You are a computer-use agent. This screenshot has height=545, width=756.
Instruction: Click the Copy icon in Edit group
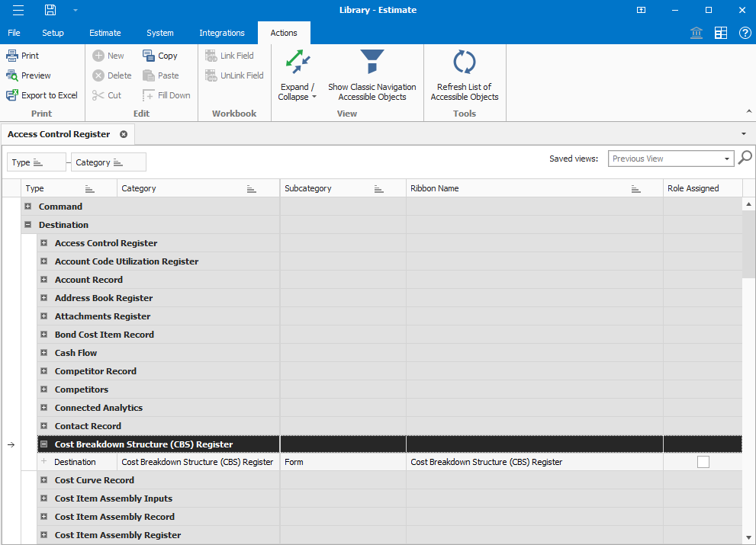149,56
